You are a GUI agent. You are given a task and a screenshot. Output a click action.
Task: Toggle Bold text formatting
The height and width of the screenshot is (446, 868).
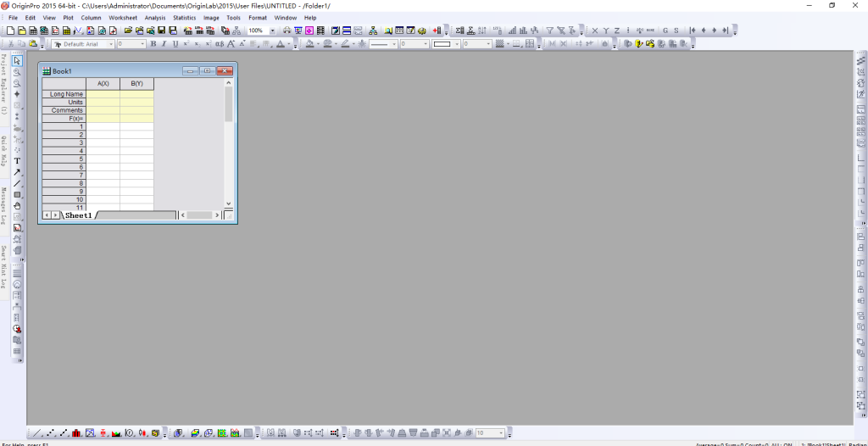click(x=153, y=43)
